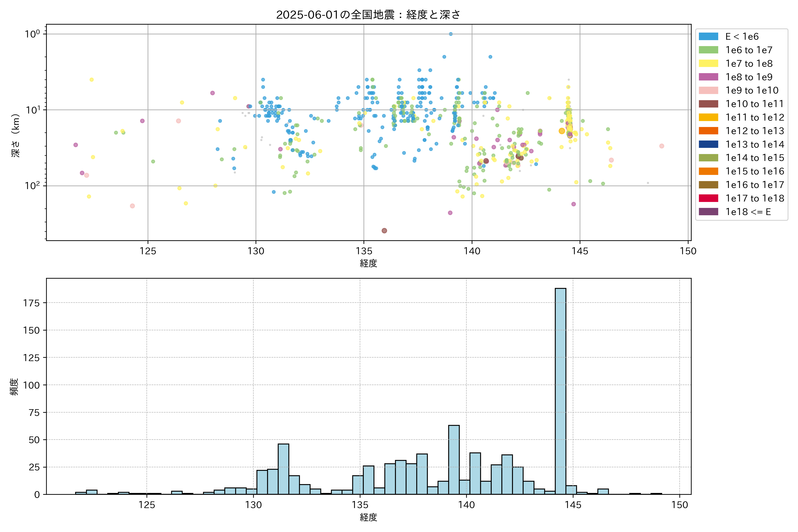The width and height of the screenshot is (798, 532).
Task: Click the brown '1e10 to 1e11' legend swatch
Action: click(708, 104)
